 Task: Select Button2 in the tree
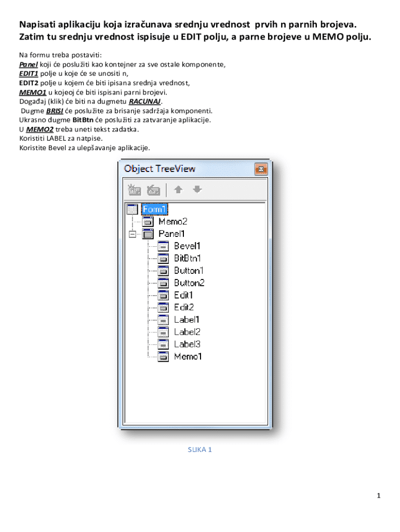click(189, 283)
